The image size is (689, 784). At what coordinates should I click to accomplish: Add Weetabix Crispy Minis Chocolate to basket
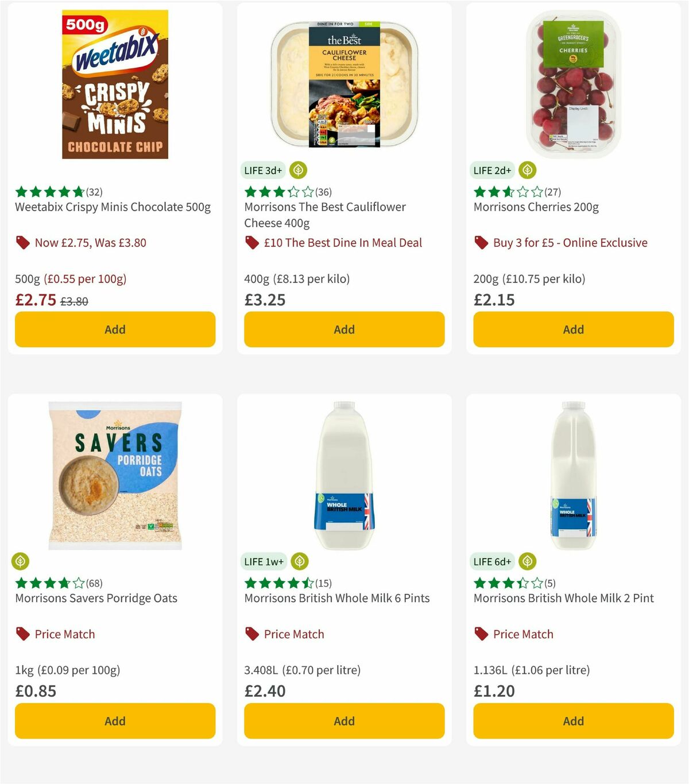point(115,329)
